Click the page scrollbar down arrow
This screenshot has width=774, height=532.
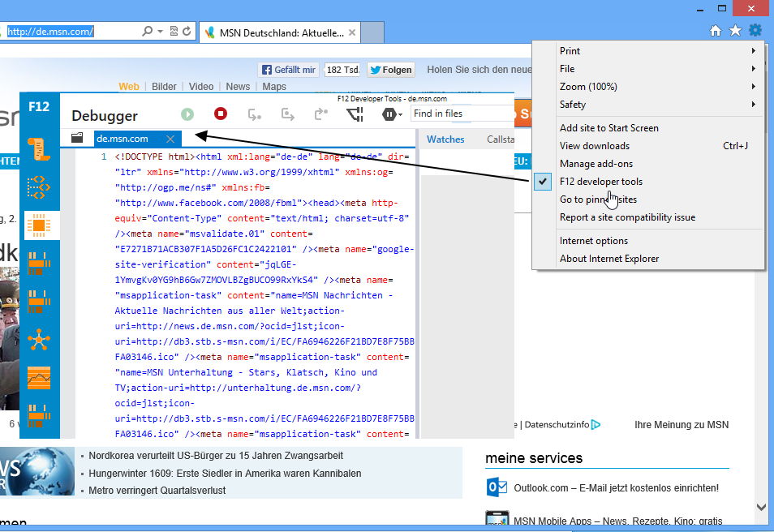click(761, 507)
